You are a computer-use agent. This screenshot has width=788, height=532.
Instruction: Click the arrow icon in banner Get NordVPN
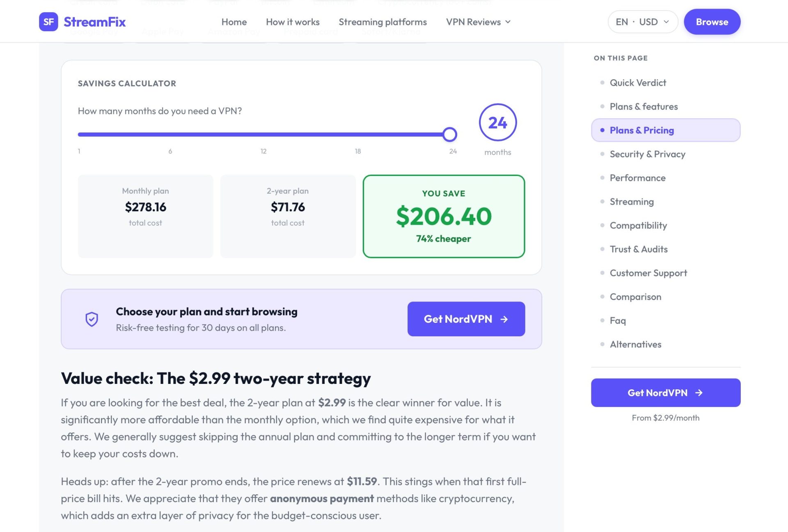(x=504, y=319)
